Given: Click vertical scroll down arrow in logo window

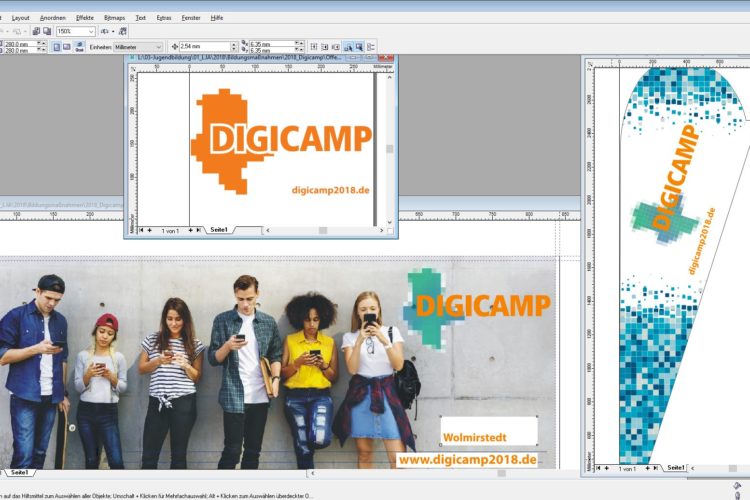Looking at the screenshot, I should (390, 222).
